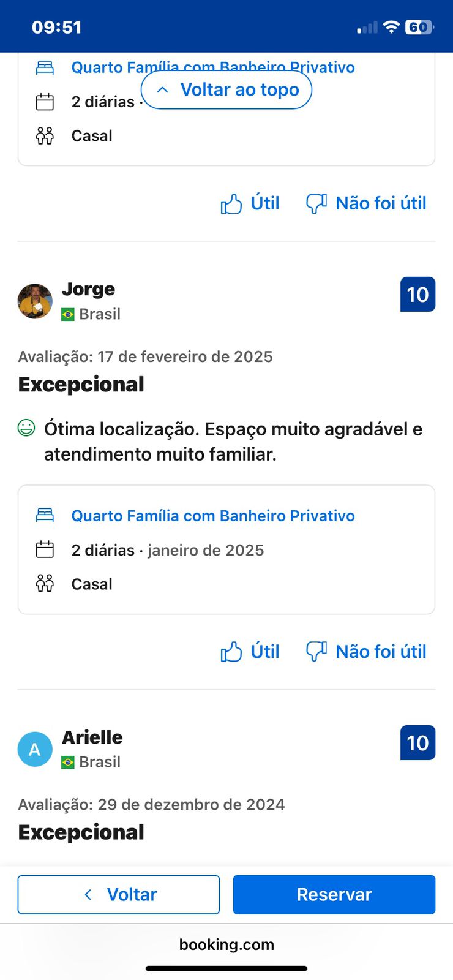
Task: Tap the bed icon in Jorge's stay card
Action: click(x=45, y=515)
